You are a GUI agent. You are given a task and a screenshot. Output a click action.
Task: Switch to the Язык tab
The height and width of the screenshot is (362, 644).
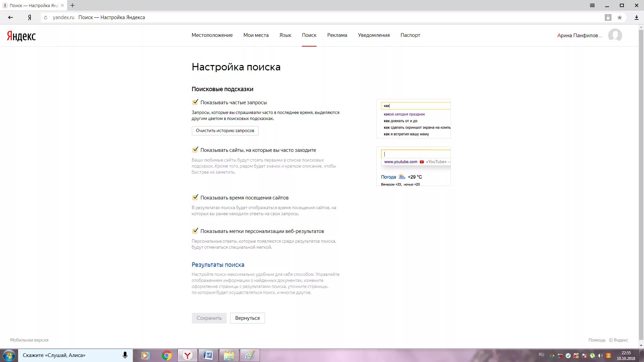pyautogui.click(x=285, y=35)
